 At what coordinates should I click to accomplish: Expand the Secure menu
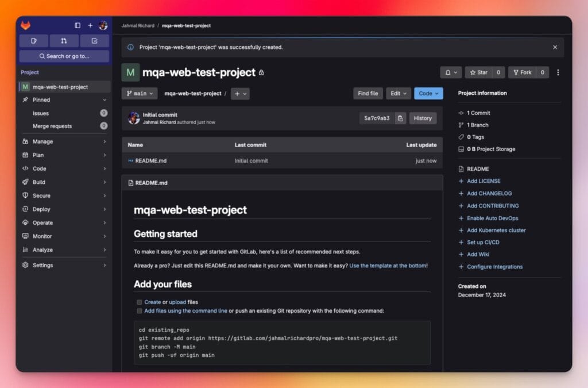click(65, 195)
